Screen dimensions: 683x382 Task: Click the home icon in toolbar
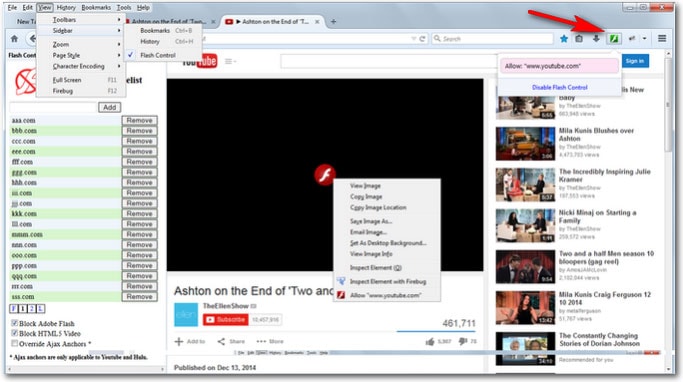(x=14, y=39)
